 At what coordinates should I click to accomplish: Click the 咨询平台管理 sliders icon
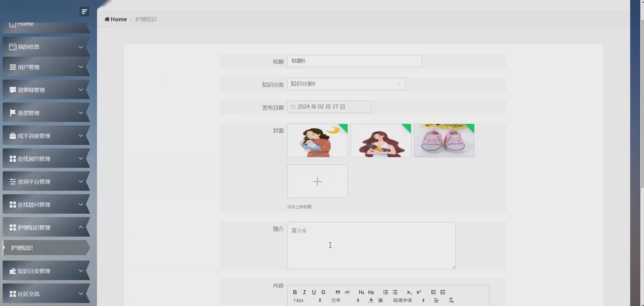(13, 182)
